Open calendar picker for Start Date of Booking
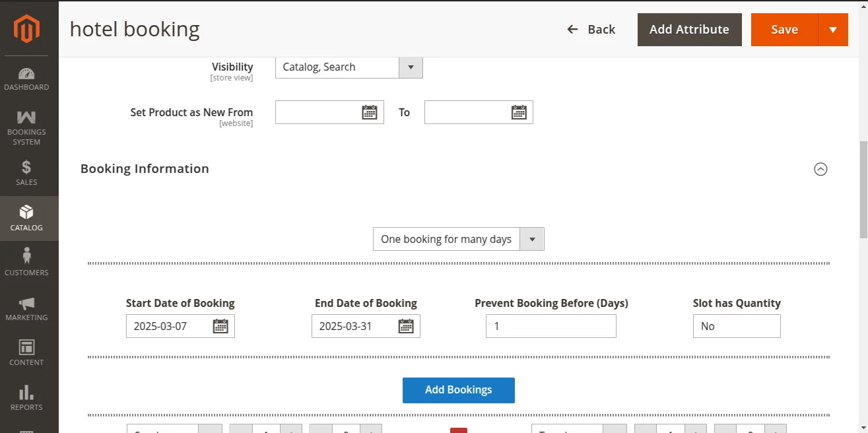Screen dimensions: 868x433 [220, 326]
